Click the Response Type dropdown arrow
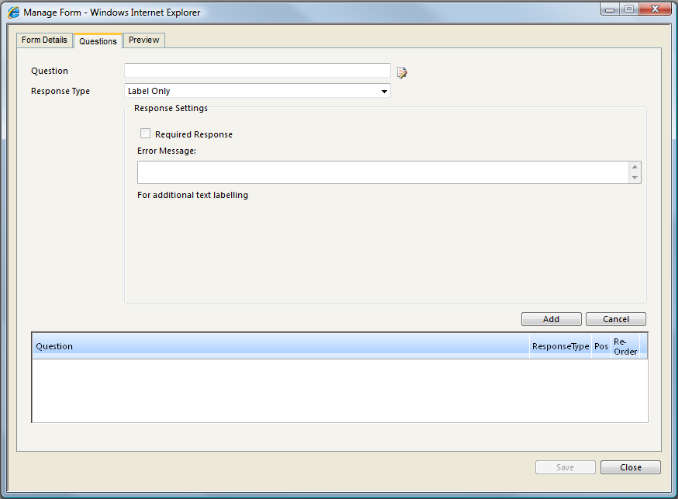The image size is (678, 499). 384,91
